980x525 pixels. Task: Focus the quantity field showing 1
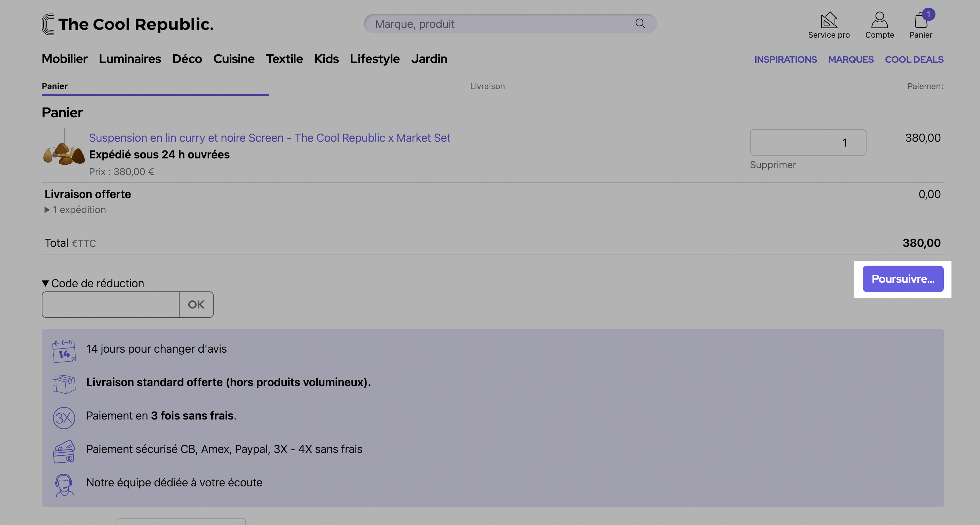808,142
